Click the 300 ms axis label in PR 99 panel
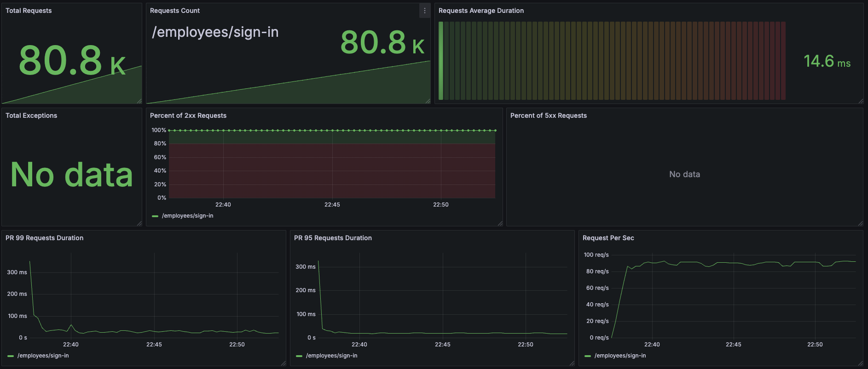The width and height of the screenshot is (868, 369). tap(17, 272)
